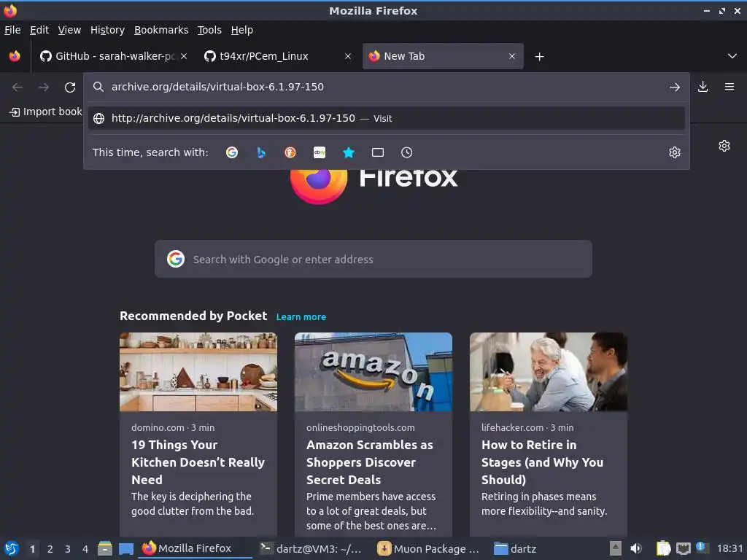747x560 pixels.
Task: Search in Bookmarks using star icon
Action: pyautogui.click(x=349, y=152)
